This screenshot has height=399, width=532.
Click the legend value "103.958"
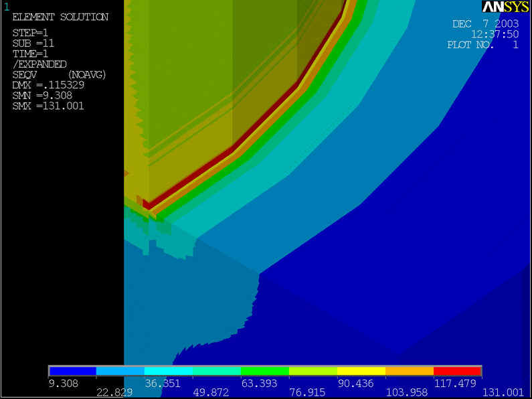point(406,393)
